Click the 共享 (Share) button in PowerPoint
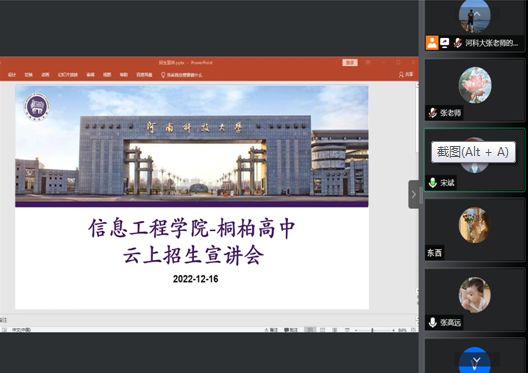The image size is (528, 373). coord(406,74)
